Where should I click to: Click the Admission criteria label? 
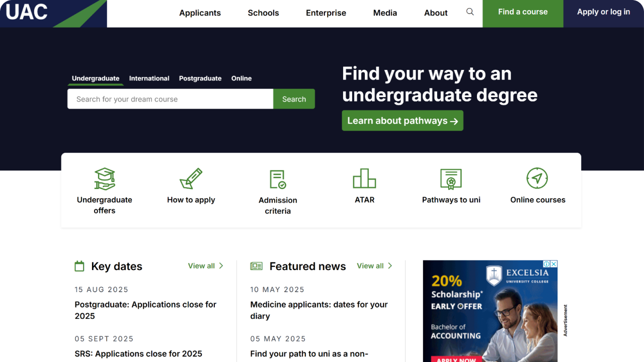[278, 206]
